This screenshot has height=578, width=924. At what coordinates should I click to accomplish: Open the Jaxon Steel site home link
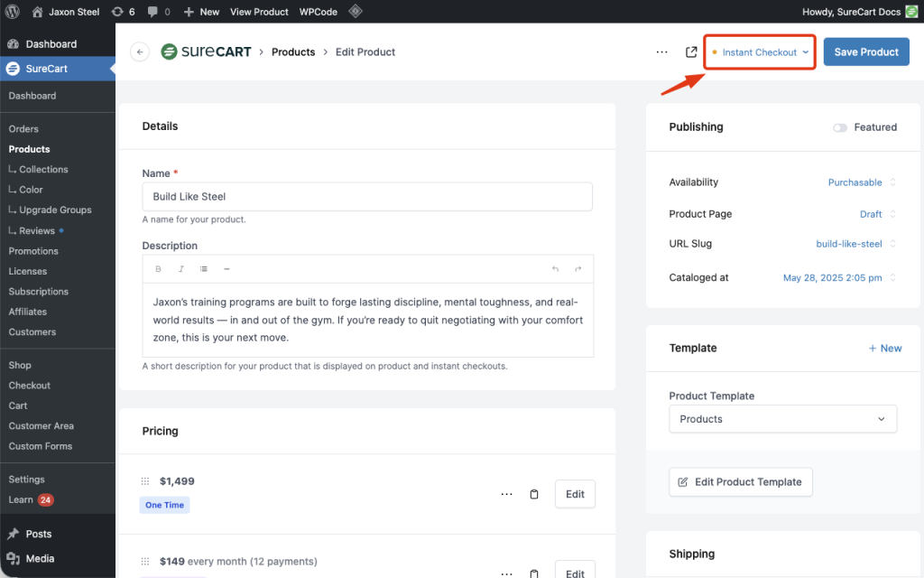(x=65, y=12)
